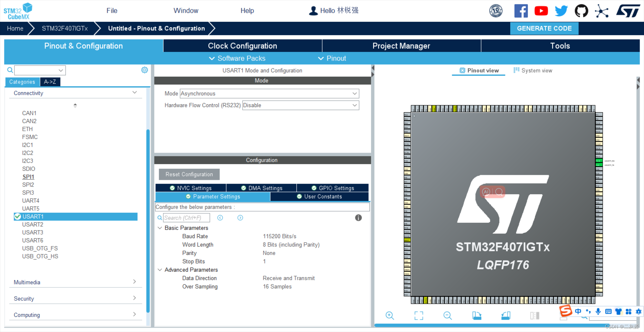Open the Help menu

point(247,11)
